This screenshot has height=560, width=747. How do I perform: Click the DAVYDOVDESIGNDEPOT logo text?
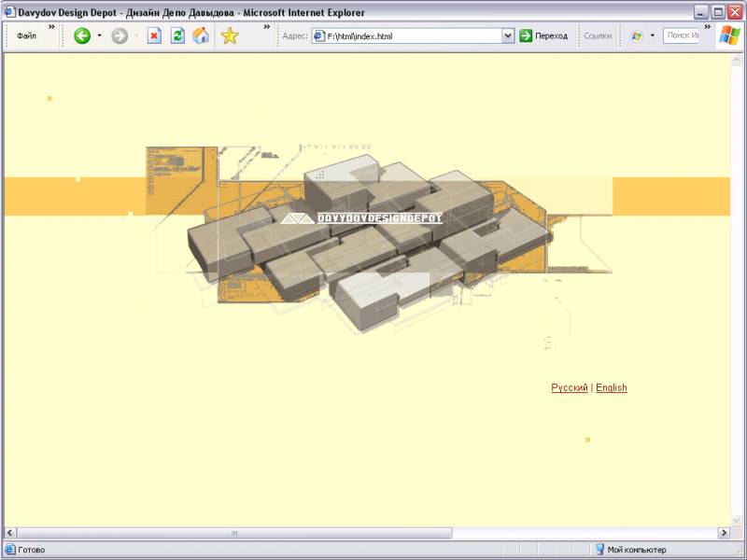click(x=380, y=218)
